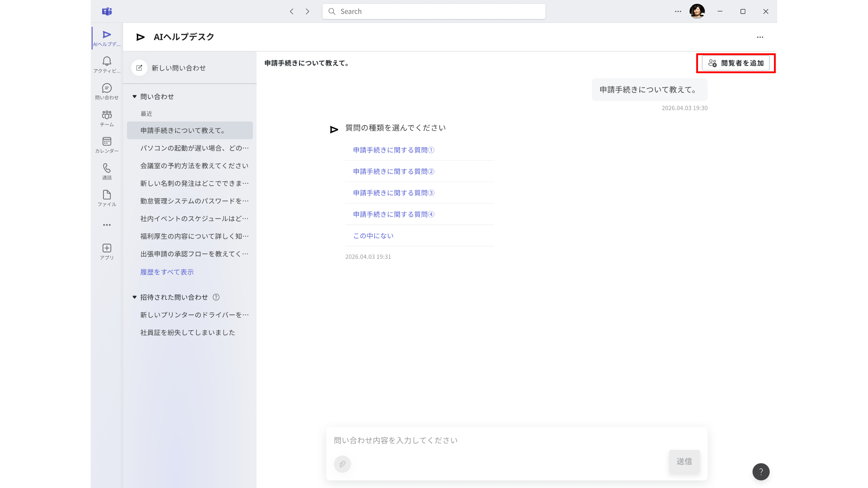Screen dimensions: 868x488
Task: Choose この中にない option
Action: 373,236
